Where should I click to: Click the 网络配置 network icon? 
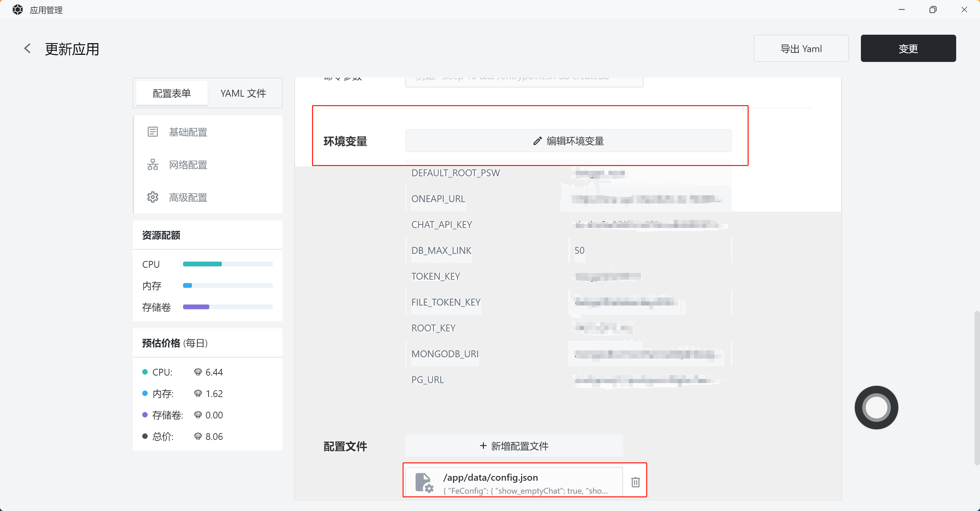point(152,165)
